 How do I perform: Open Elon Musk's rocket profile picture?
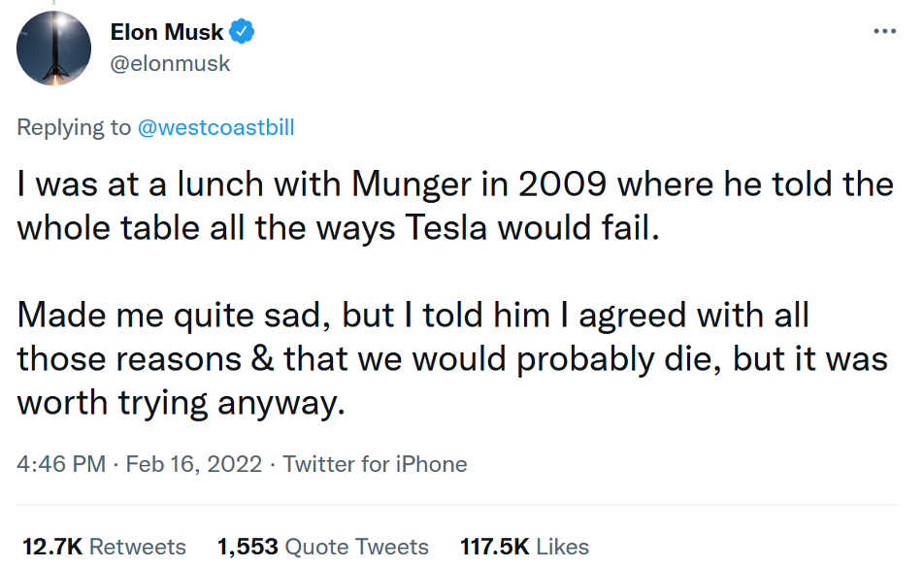pyautogui.click(x=54, y=49)
